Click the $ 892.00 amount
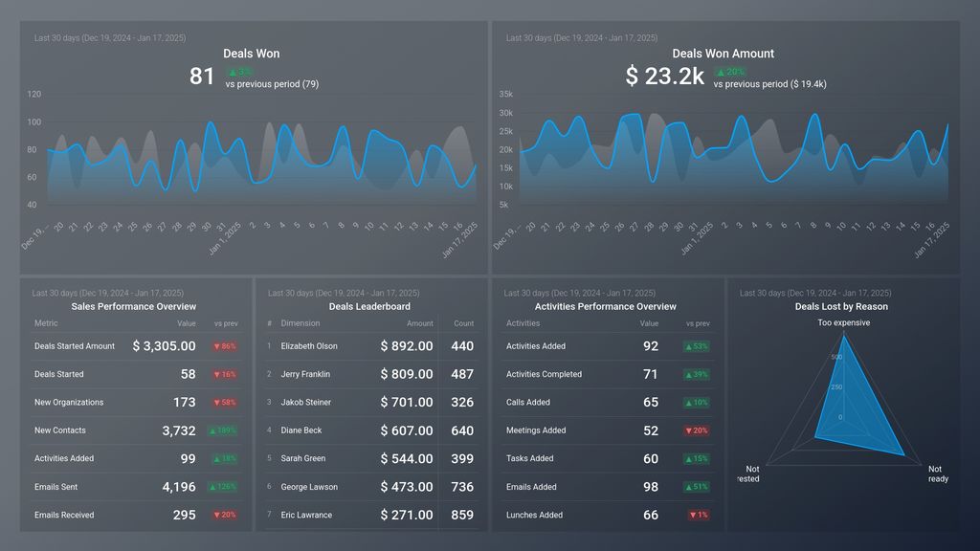 tap(406, 346)
